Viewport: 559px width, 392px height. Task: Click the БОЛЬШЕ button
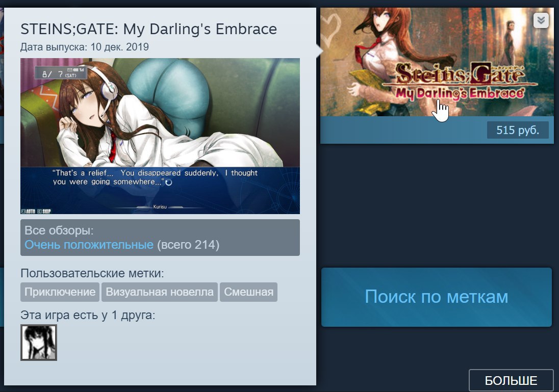511,380
